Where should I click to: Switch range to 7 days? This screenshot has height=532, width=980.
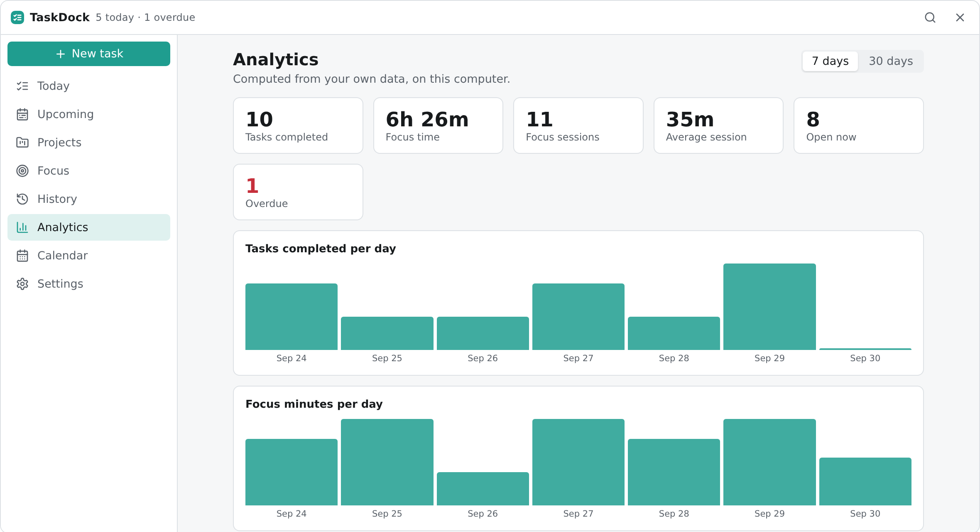(x=830, y=61)
